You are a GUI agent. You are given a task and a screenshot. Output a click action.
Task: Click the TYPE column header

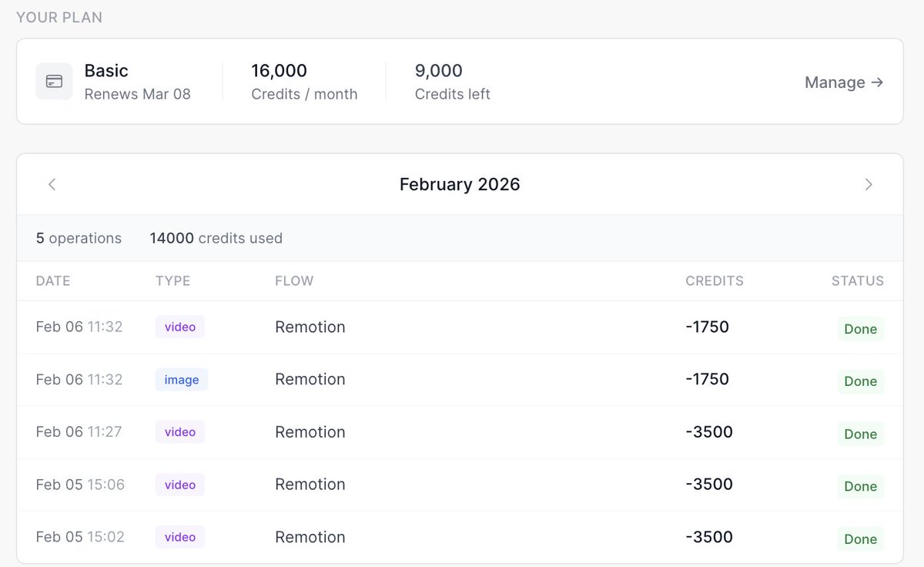coord(172,281)
